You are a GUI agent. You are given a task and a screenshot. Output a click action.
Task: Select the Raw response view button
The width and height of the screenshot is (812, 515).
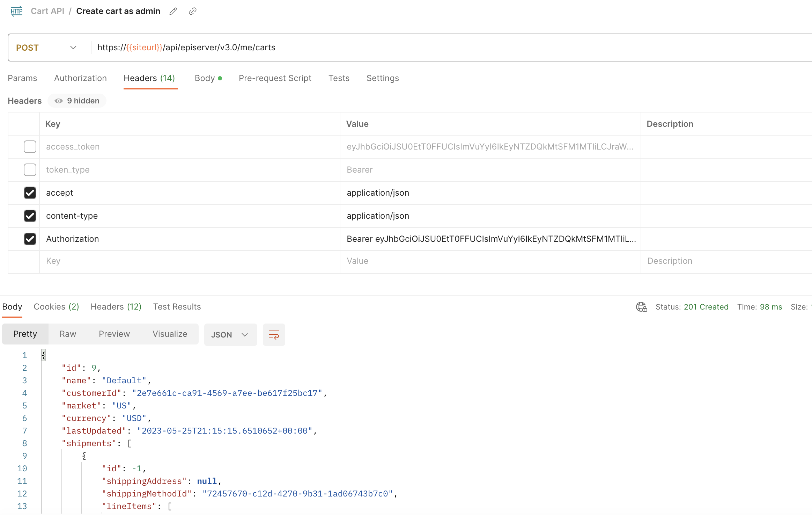[x=68, y=334]
